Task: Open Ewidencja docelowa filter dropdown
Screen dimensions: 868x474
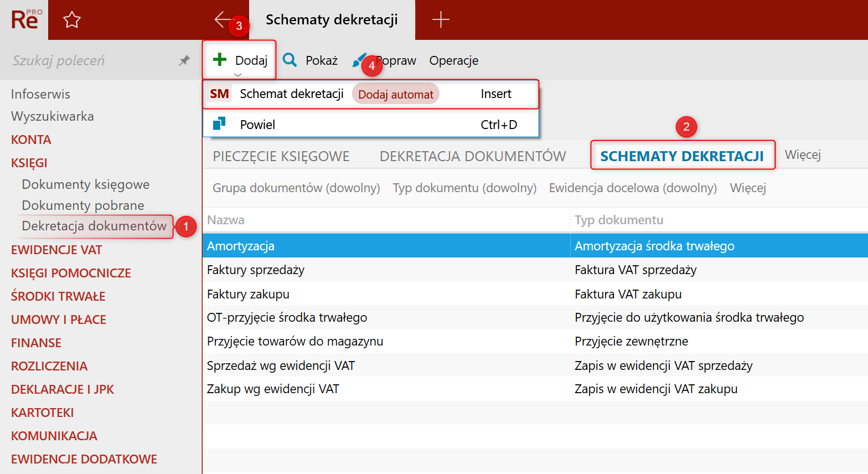Action: (633, 188)
